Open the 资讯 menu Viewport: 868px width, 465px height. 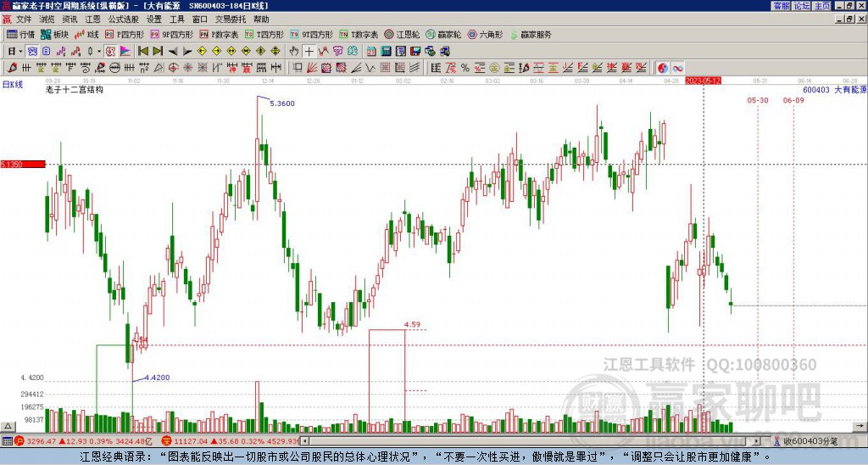click(x=70, y=20)
